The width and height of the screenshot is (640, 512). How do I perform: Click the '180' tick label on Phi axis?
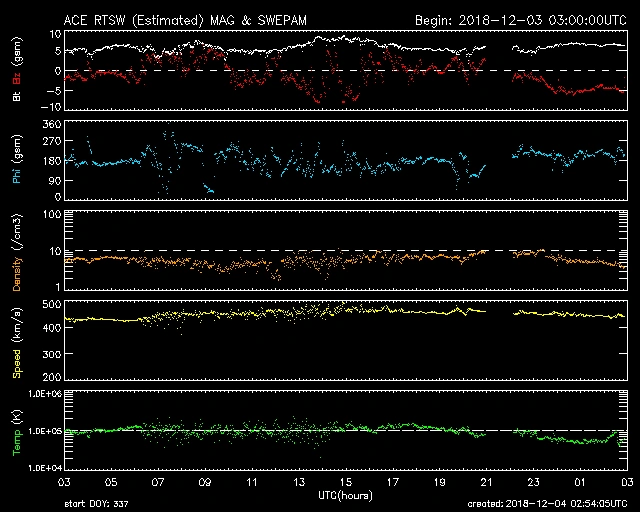tap(52, 161)
